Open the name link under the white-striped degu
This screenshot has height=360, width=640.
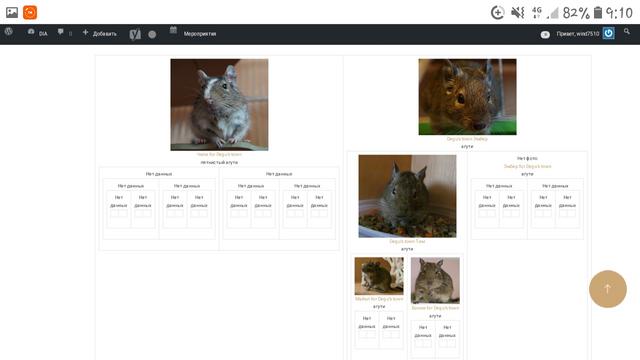(x=219, y=155)
